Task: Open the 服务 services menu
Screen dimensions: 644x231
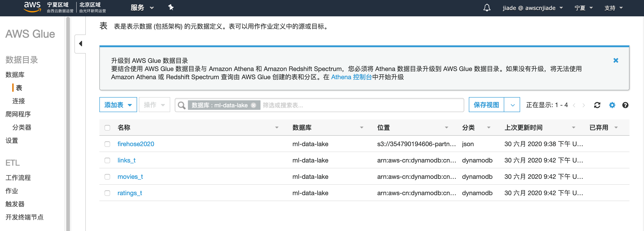Action: [142, 8]
